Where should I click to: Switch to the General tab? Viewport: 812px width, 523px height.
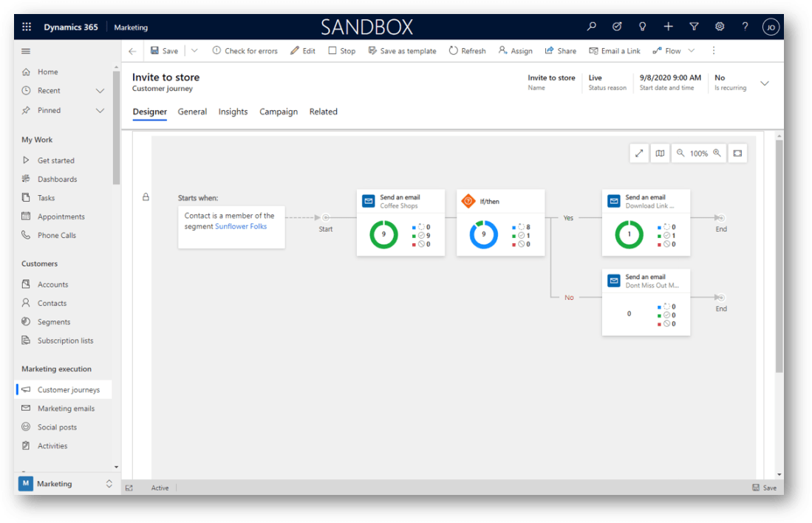click(192, 112)
